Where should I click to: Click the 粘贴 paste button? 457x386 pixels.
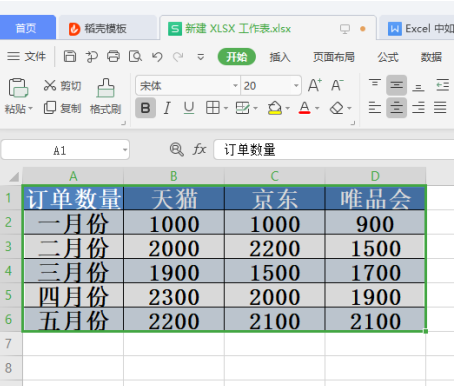tap(18, 96)
